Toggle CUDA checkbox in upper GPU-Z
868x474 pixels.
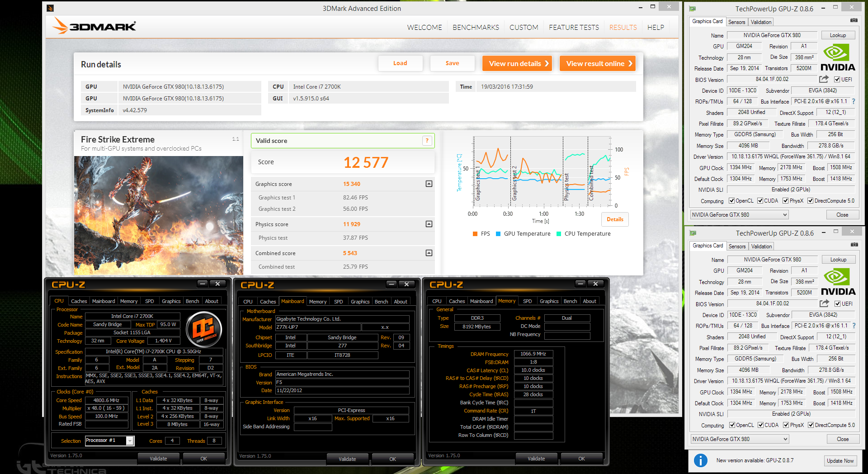click(760, 201)
